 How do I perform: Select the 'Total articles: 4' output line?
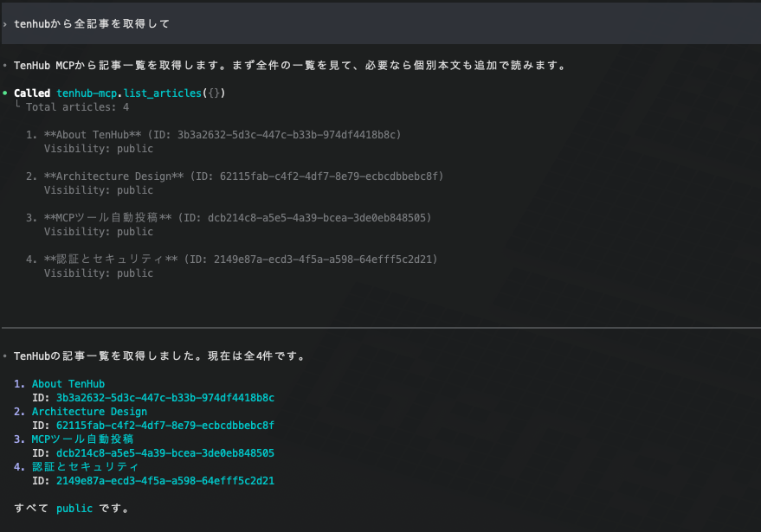click(78, 107)
